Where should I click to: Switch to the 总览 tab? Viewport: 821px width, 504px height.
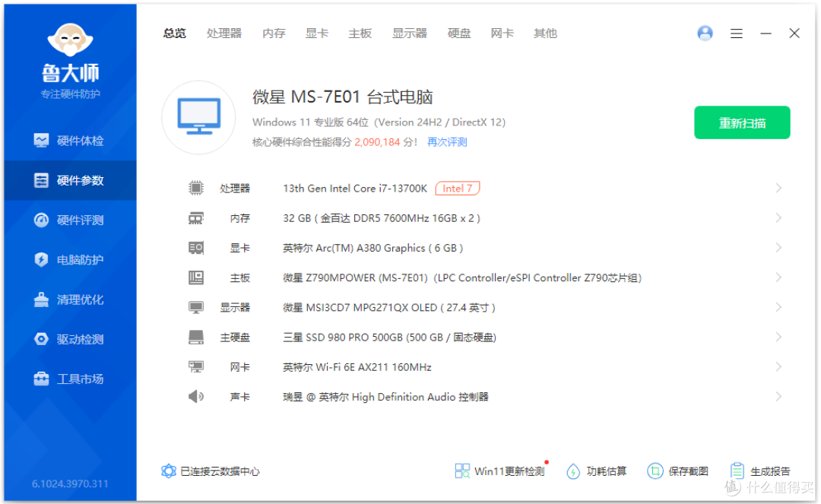[x=174, y=33]
